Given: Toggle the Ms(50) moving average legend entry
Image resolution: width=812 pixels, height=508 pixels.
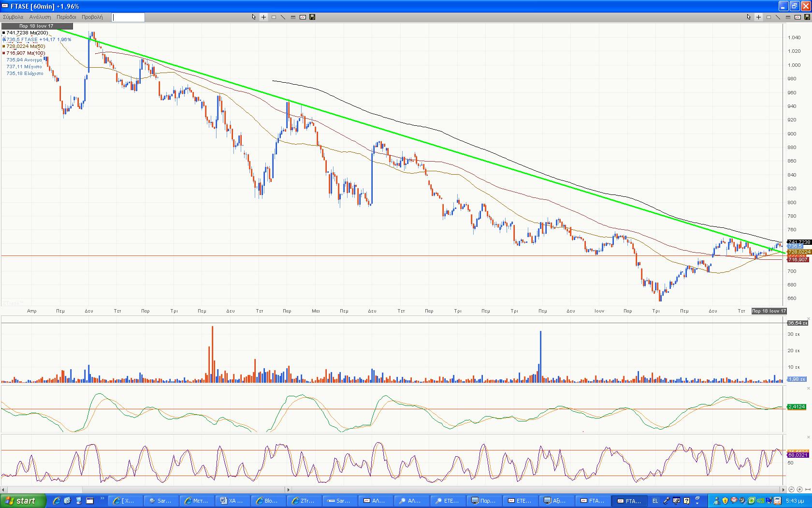Looking at the screenshot, I should 26,46.
